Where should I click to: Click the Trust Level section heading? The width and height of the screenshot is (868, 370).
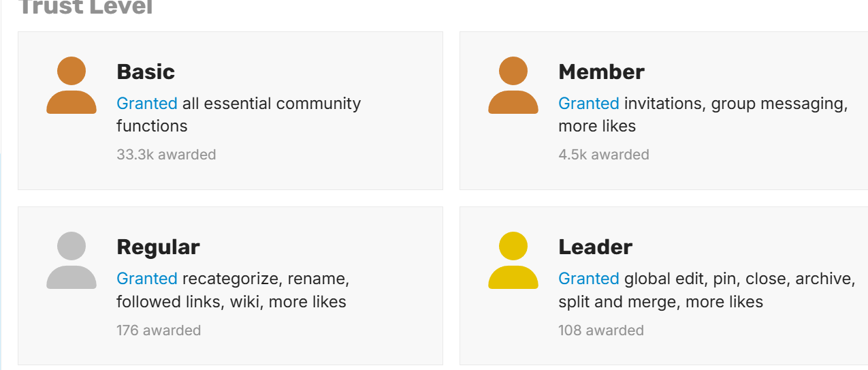click(85, 7)
